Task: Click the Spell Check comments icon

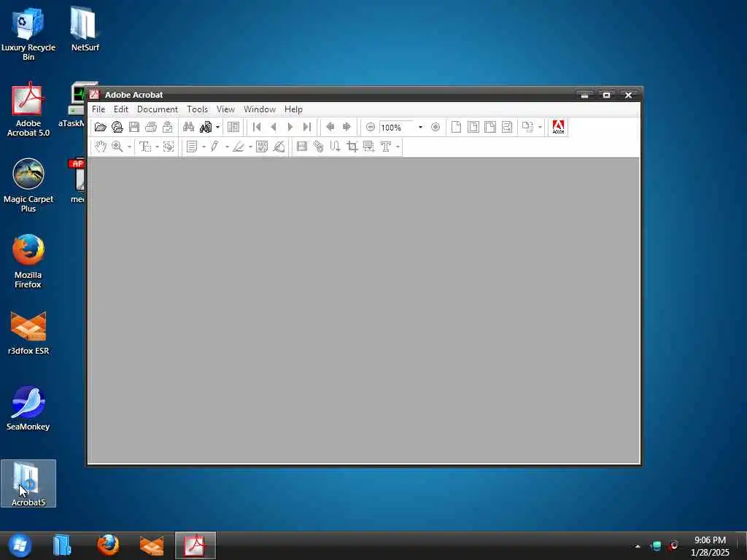Action: [262, 147]
